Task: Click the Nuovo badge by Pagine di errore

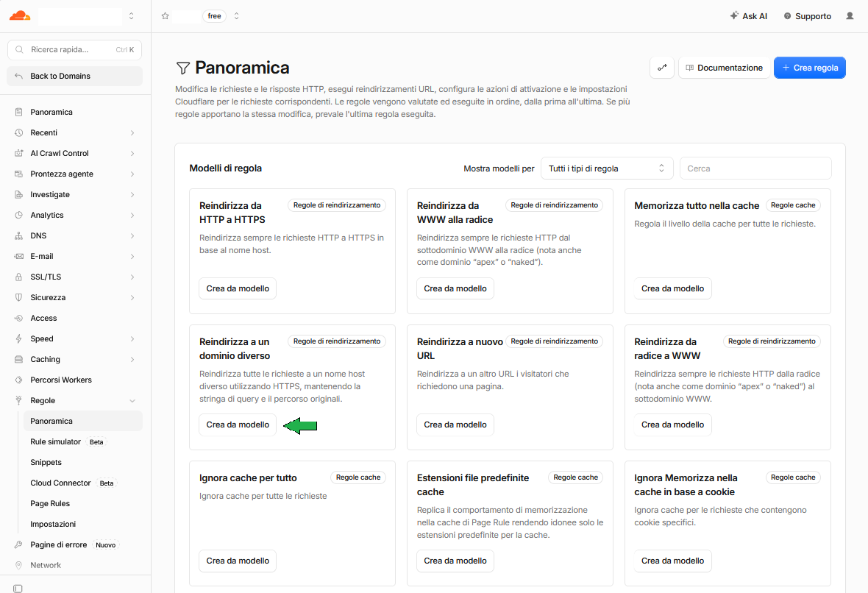Action: [x=105, y=545]
